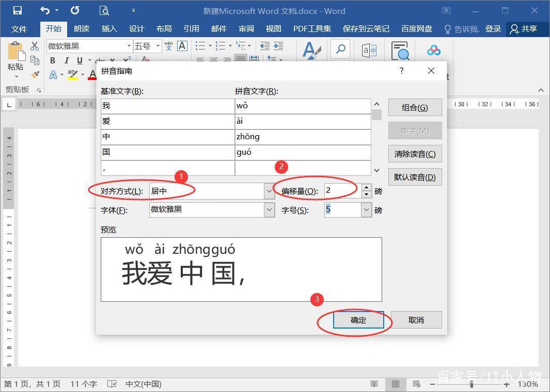Switch to Web Layout view icon
The width and height of the screenshot is (550, 392).
417,384
